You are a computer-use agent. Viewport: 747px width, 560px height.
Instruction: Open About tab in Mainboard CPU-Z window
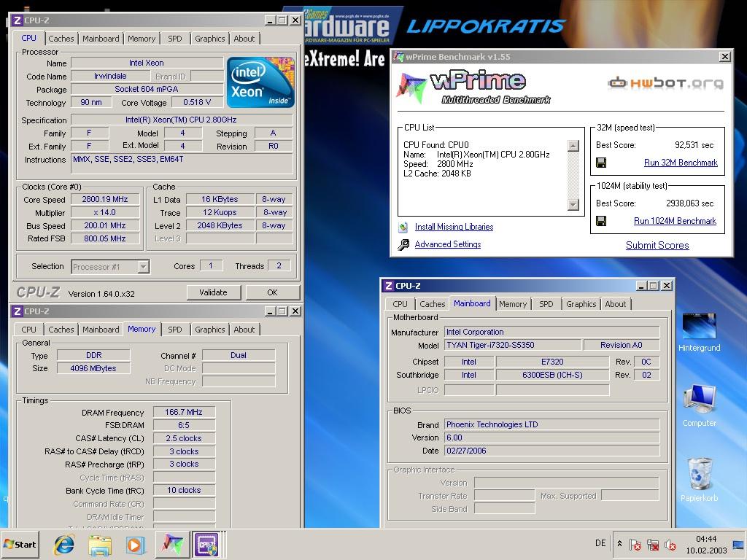(616, 304)
